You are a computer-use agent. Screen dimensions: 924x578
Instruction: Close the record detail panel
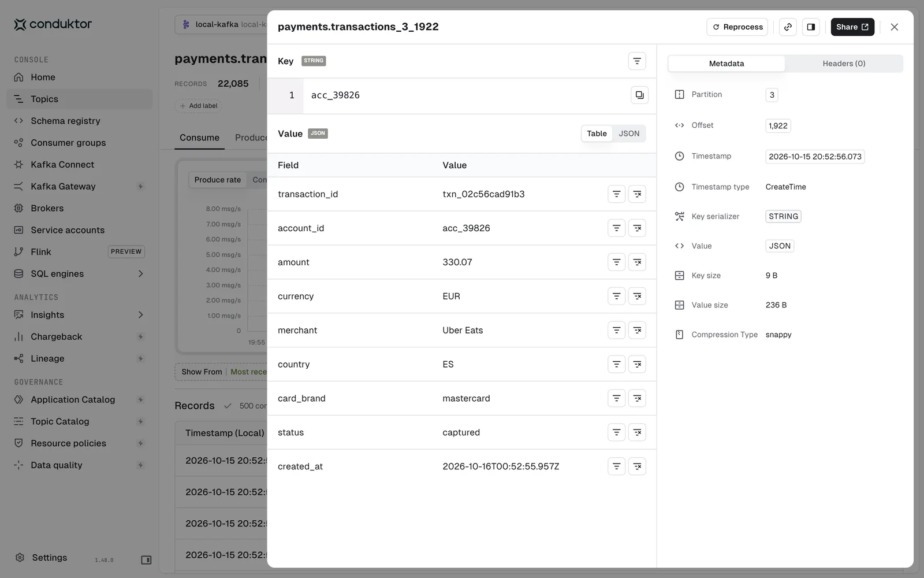pos(895,27)
